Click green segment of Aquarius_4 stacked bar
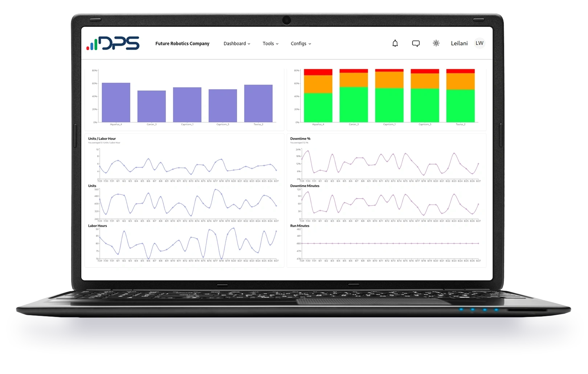588x374 pixels. (318, 107)
